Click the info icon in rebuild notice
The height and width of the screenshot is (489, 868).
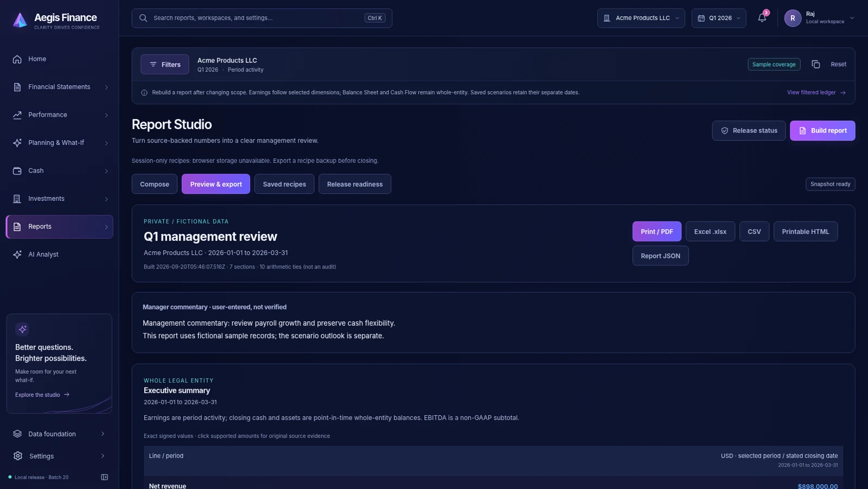tap(144, 93)
